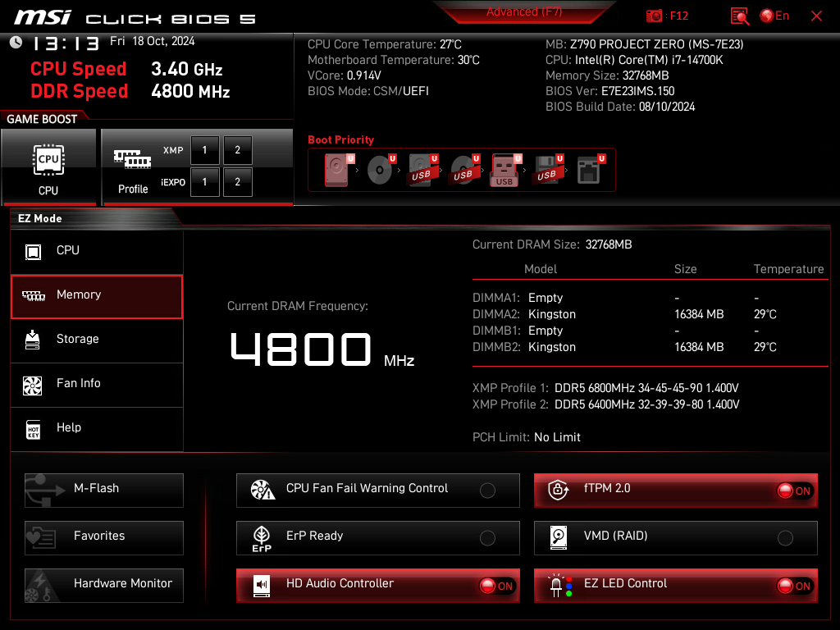The image size is (840, 630).
Task: Click the CPU chip icon in sidebar
Action: click(x=33, y=252)
